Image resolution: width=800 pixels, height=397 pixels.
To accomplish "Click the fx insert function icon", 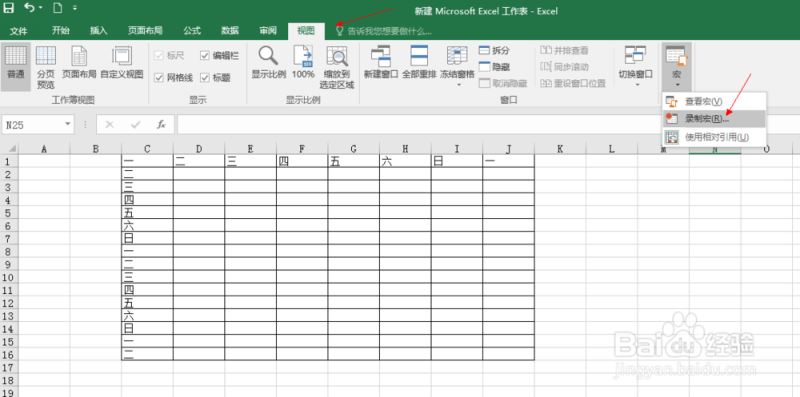I will (161, 125).
